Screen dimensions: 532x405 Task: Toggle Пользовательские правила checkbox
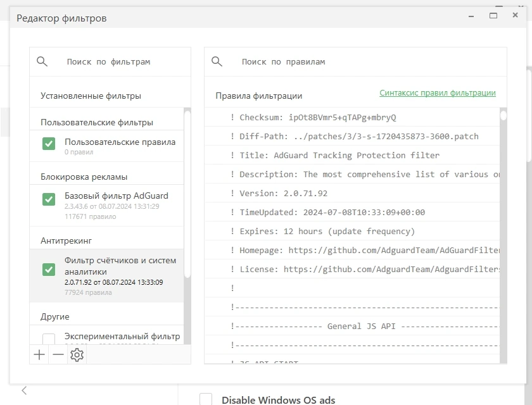tap(49, 144)
